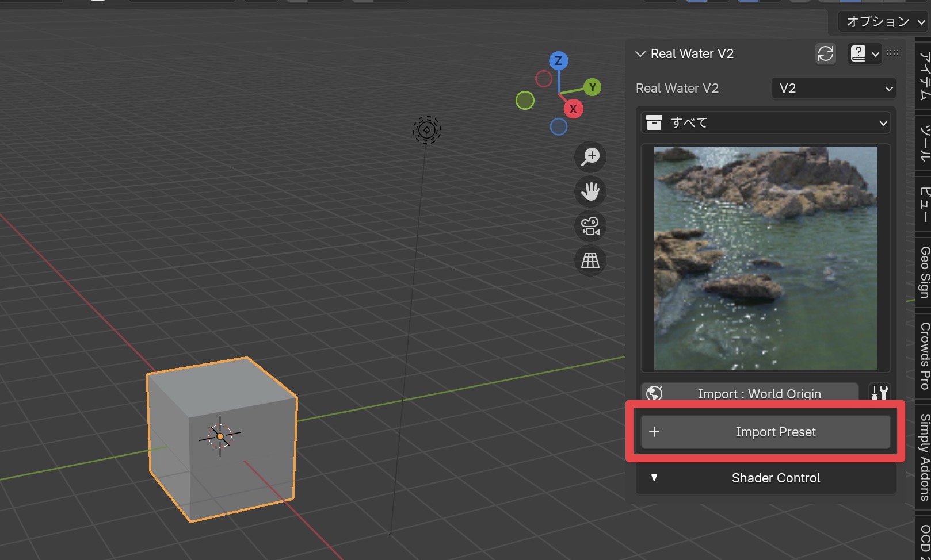The width and height of the screenshot is (931, 560).
Task: Refresh the Real Water V2 addon
Action: click(x=826, y=53)
